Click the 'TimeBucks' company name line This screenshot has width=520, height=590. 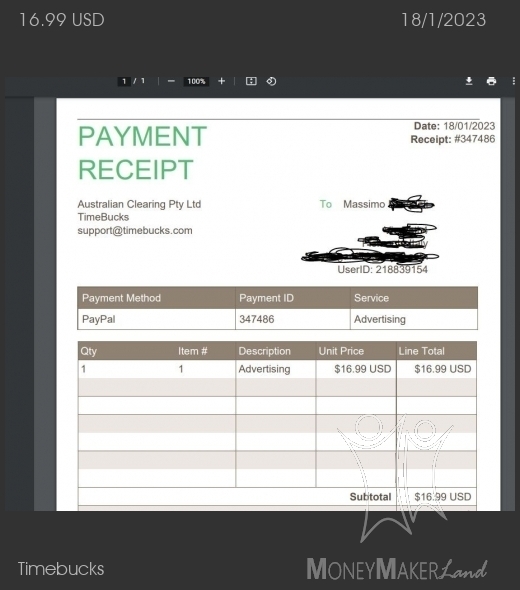[x=103, y=217]
